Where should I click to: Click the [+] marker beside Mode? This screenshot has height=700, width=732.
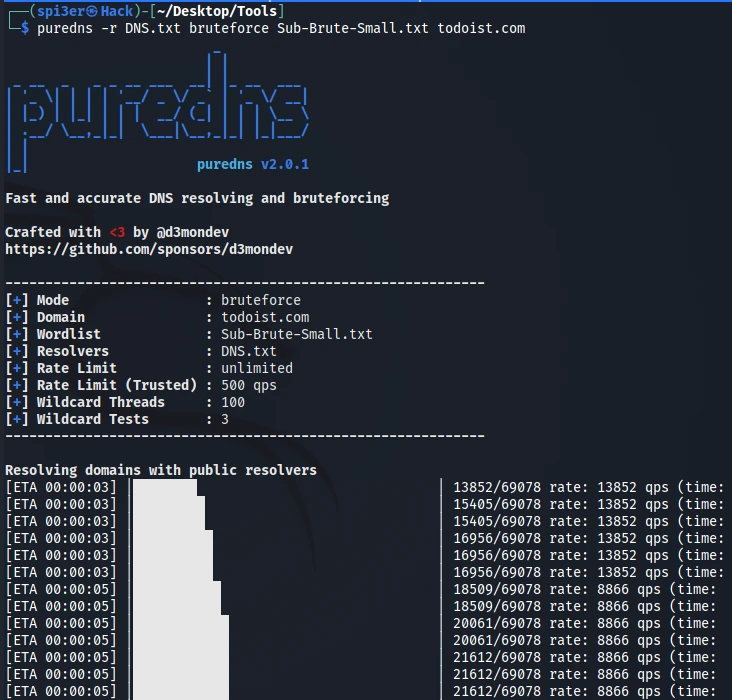click(17, 300)
